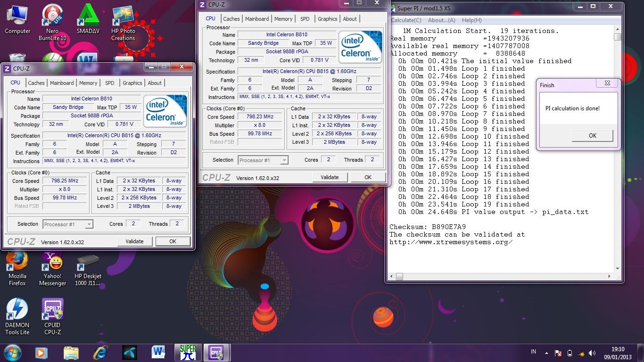Click OK in upper CPU-Z window
This screenshot has width=644, height=362.
pyautogui.click(x=368, y=177)
